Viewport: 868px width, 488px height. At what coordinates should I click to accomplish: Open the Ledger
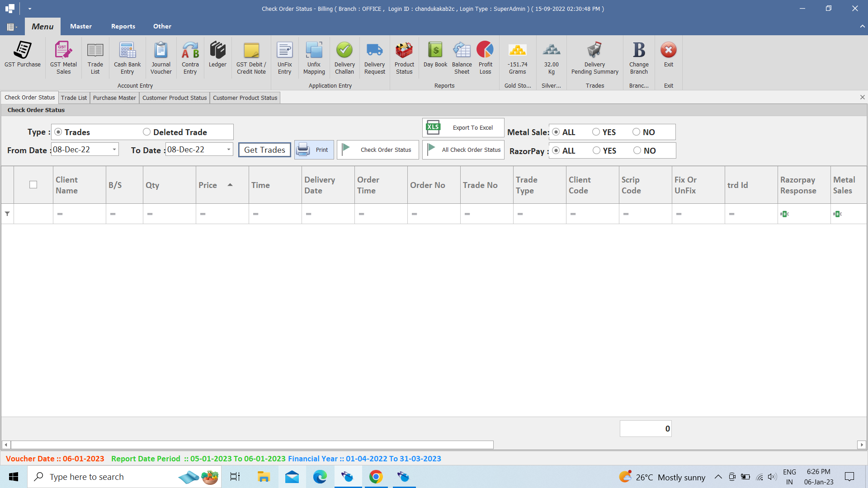pyautogui.click(x=217, y=55)
